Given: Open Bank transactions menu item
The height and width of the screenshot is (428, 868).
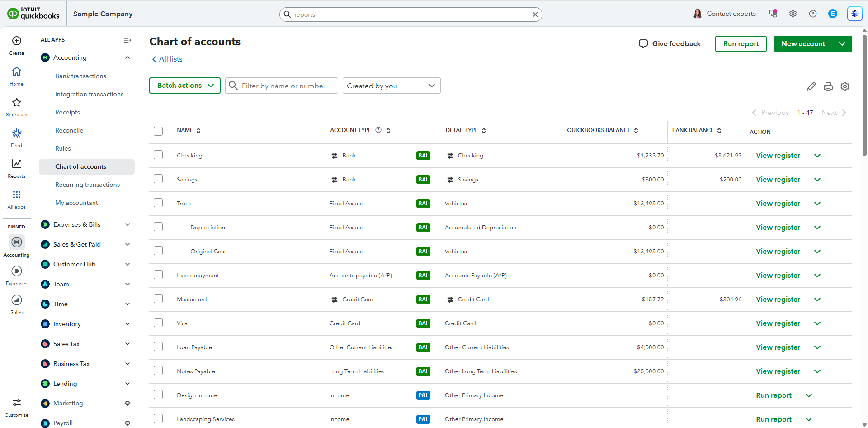Looking at the screenshot, I should pyautogui.click(x=80, y=76).
